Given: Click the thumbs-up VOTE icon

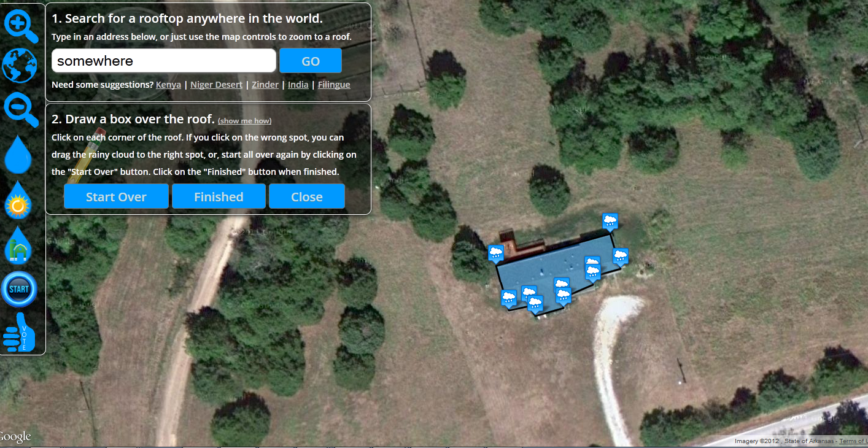Looking at the screenshot, I should tap(19, 333).
